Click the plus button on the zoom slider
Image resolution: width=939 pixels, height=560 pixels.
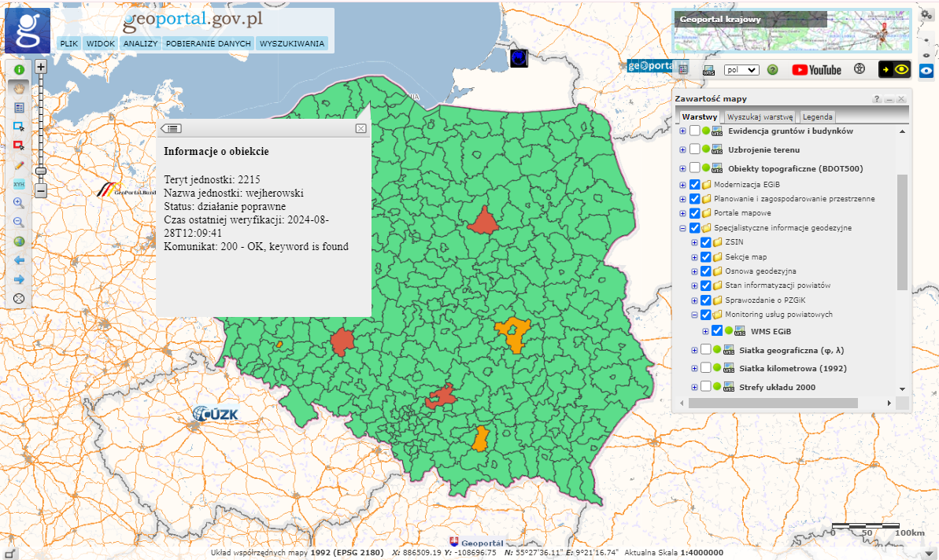coord(41,67)
